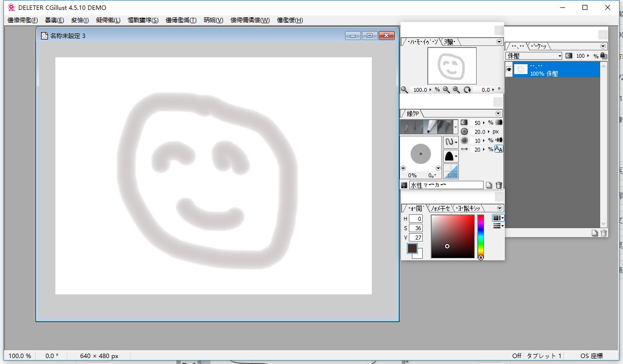Click the OS coordinates label in the status bar
The width and height of the screenshot is (623, 364).
pos(591,356)
